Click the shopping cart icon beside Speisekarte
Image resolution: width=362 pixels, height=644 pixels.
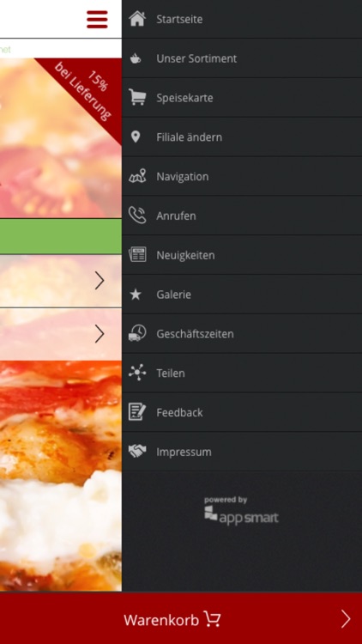137,98
